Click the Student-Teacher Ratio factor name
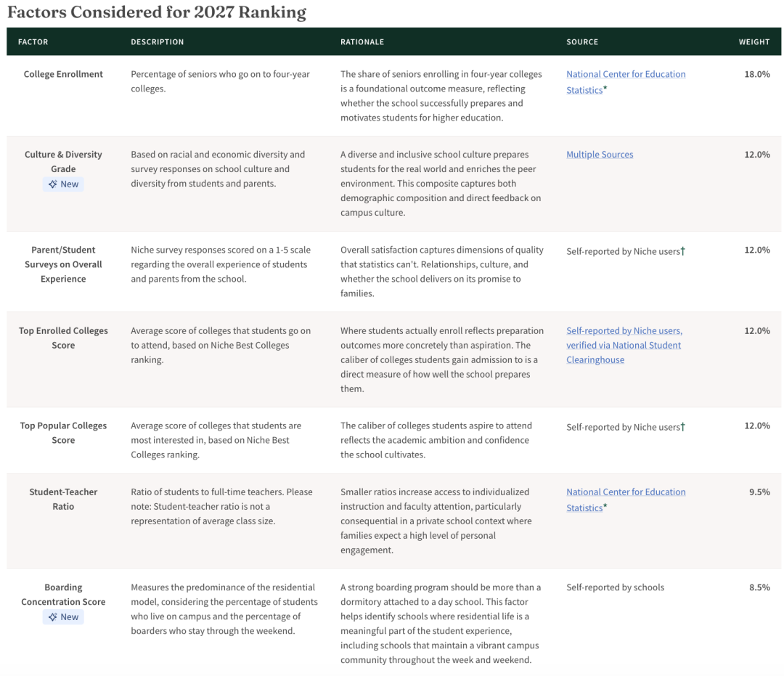Screen dimensions: 784x676 pos(63,499)
